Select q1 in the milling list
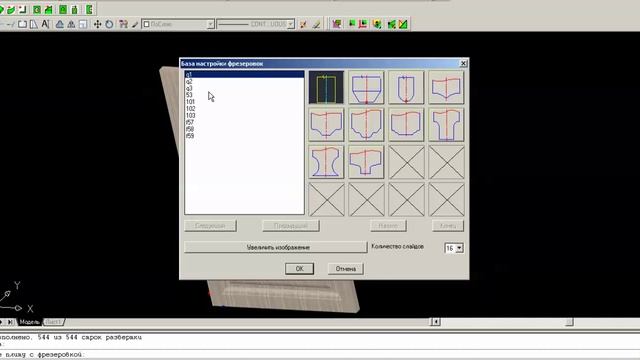The height and width of the screenshot is (360, 640). pyautogui.click(x=244, y=74)
